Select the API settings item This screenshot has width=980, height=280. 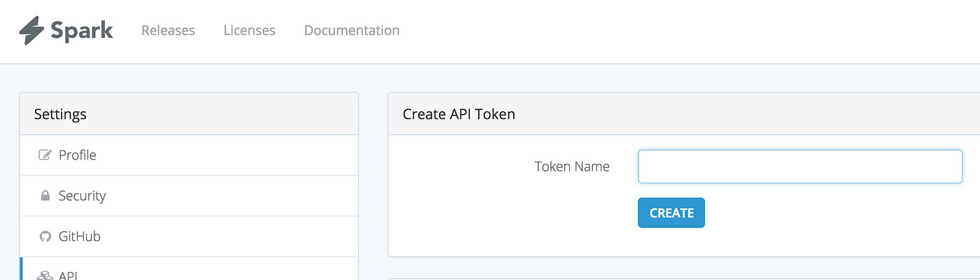(x=68, y=275)
